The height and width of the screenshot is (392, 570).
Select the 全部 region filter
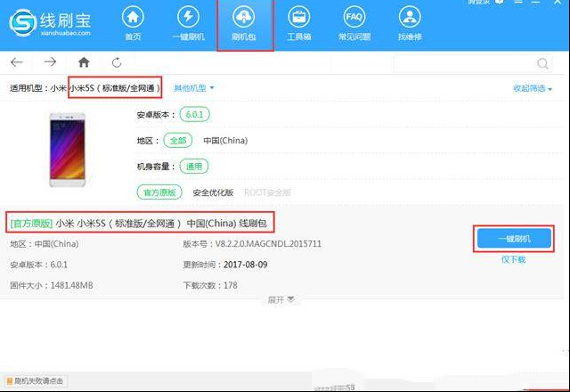(x=178, y=141)
